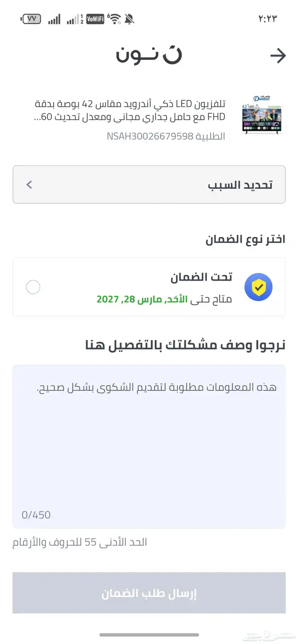Tap the 'إرسال طلب الضمان' submit button
The image size is (298, 644).
pos(149,593)
